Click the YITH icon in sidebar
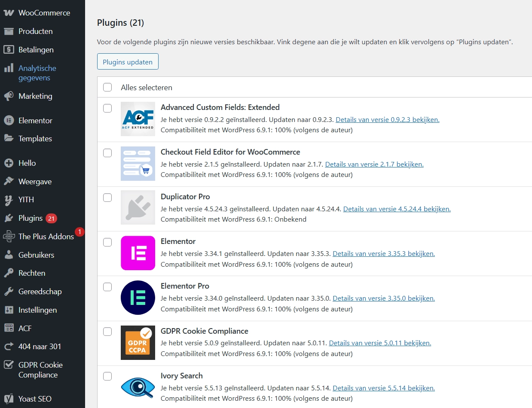Viewport: 532px width, 408px height. point(9,200)
